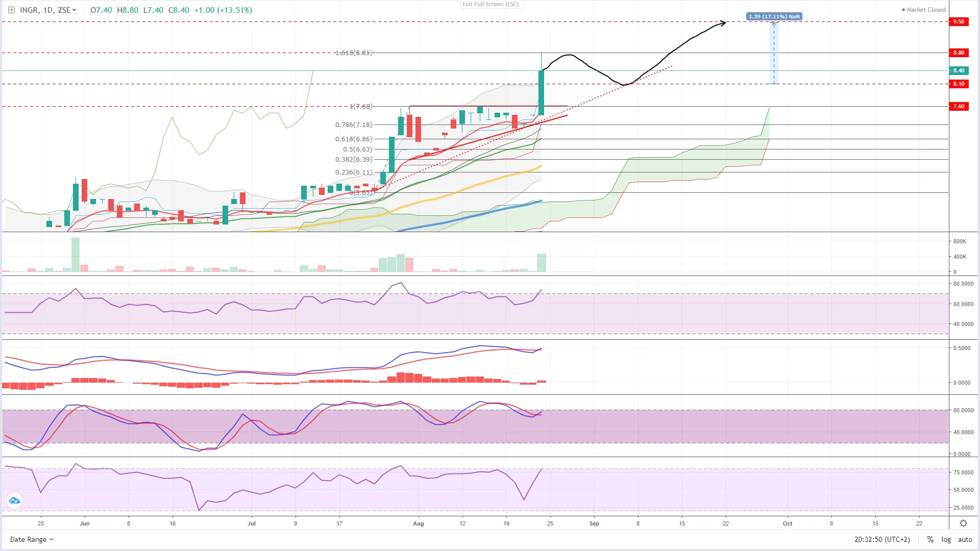980x551 pixels.
Task: Expand the Date Range menu
Action: click(x=32, y=539)
